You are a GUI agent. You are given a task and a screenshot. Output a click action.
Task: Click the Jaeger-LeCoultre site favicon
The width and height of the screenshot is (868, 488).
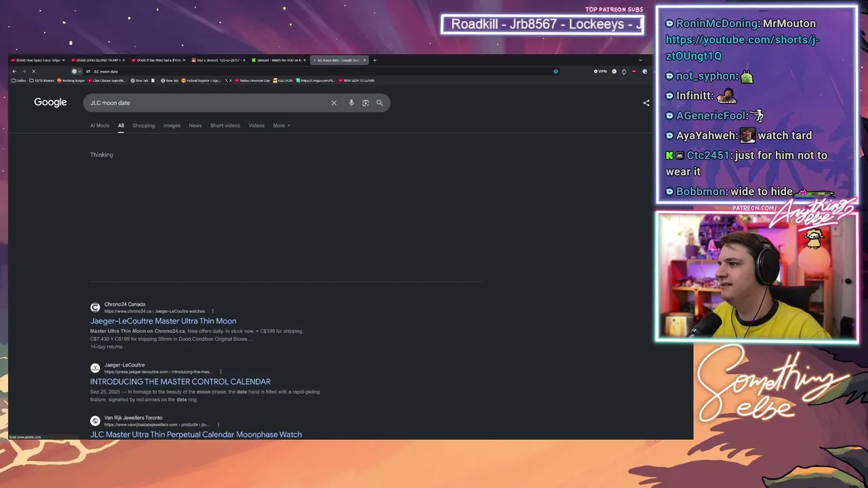95,368
